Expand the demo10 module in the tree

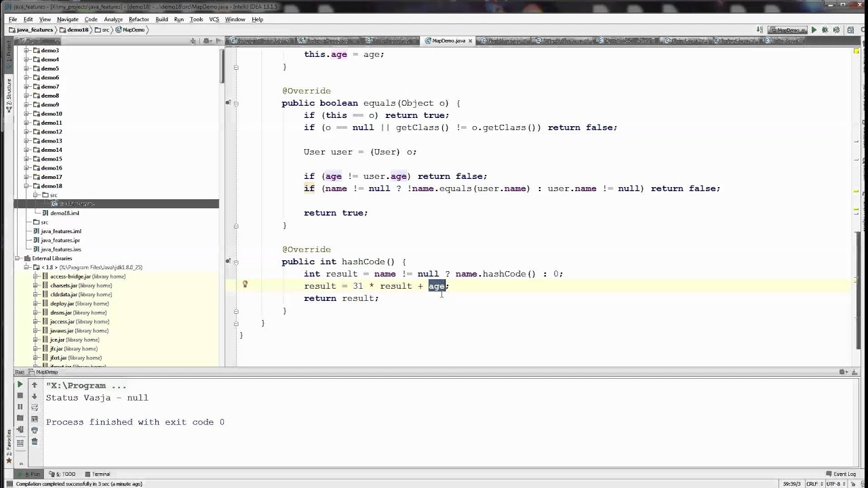click(x=26, y=114)
